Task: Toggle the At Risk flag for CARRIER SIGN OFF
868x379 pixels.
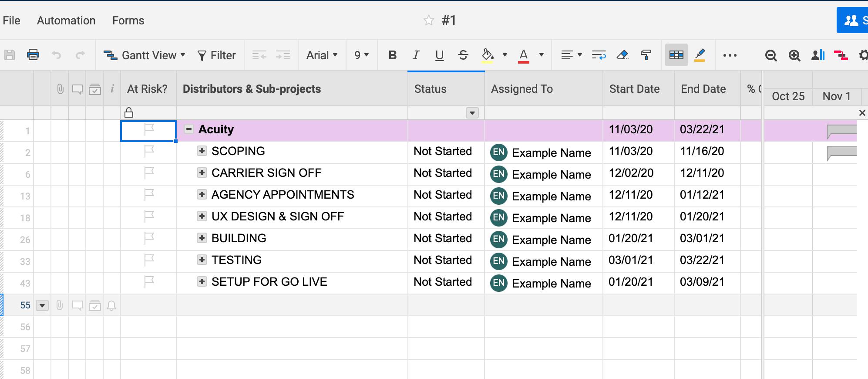Action: coord(149,173)
